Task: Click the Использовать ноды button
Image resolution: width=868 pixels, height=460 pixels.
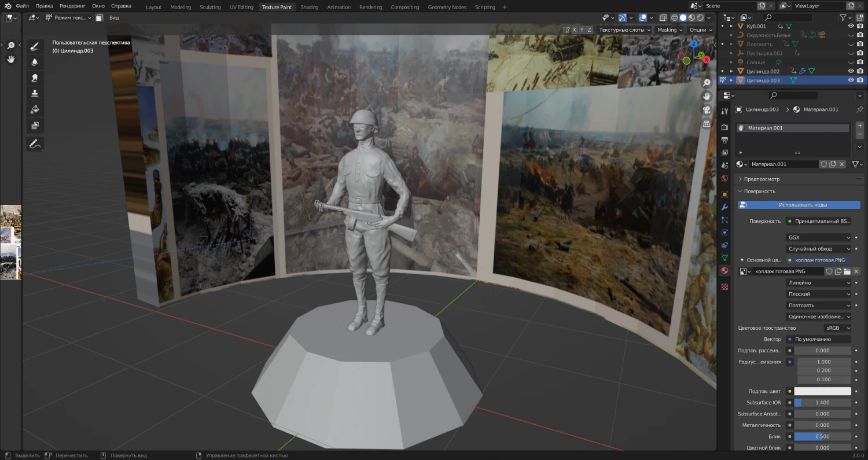Action: (799, 205)
